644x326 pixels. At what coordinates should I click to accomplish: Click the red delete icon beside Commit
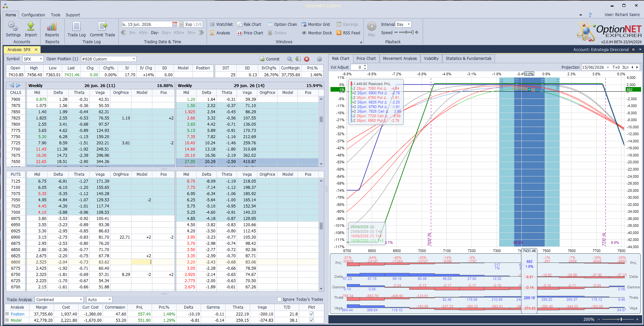pyautogui.click(x=307, y=59)
